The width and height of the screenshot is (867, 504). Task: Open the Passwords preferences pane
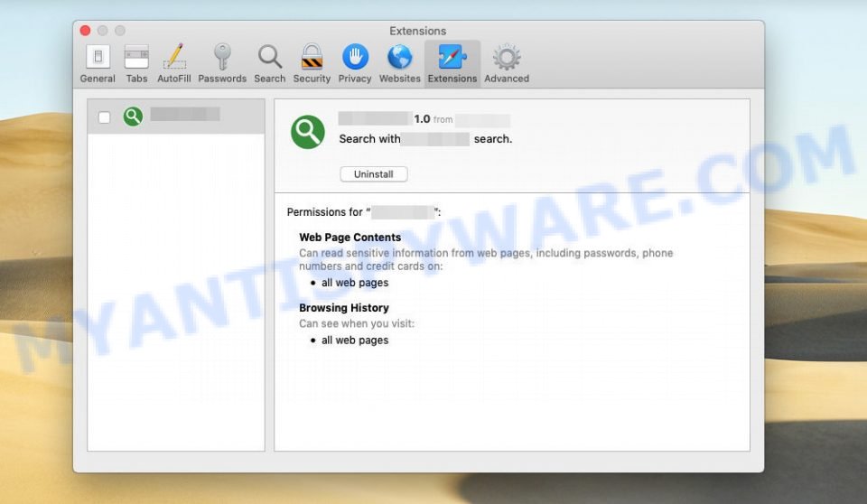(222, 63)
